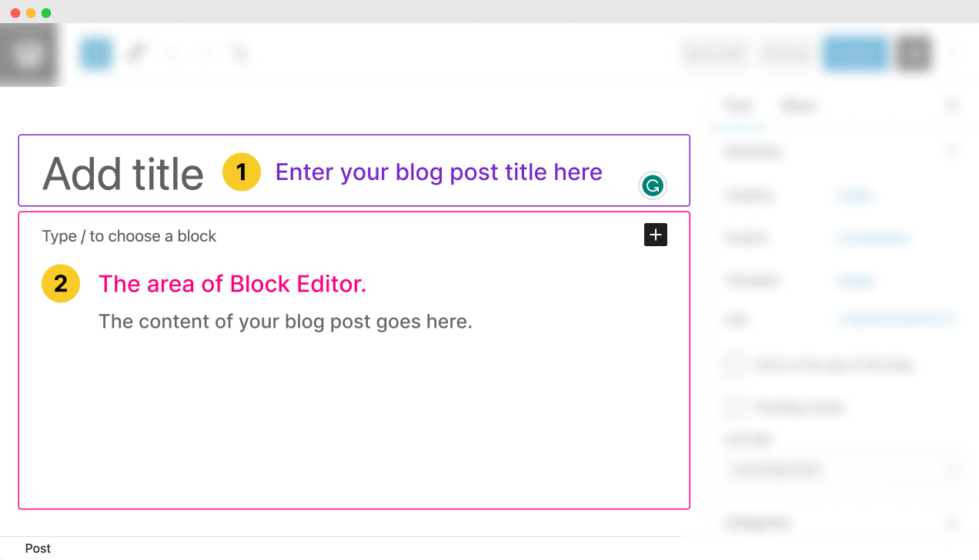The width and height of the screenshot is (979, 560).
Task: Click the black plus add-block button
Action: 656,235
